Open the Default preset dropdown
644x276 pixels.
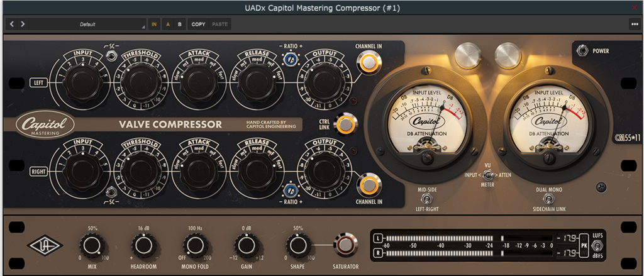[x=87, y=25]
